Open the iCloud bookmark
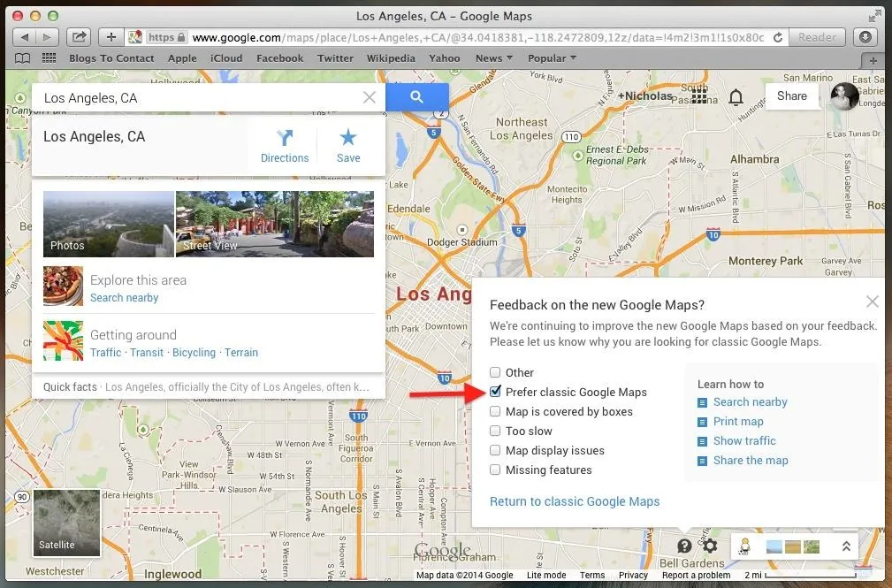 click(226, 58)
